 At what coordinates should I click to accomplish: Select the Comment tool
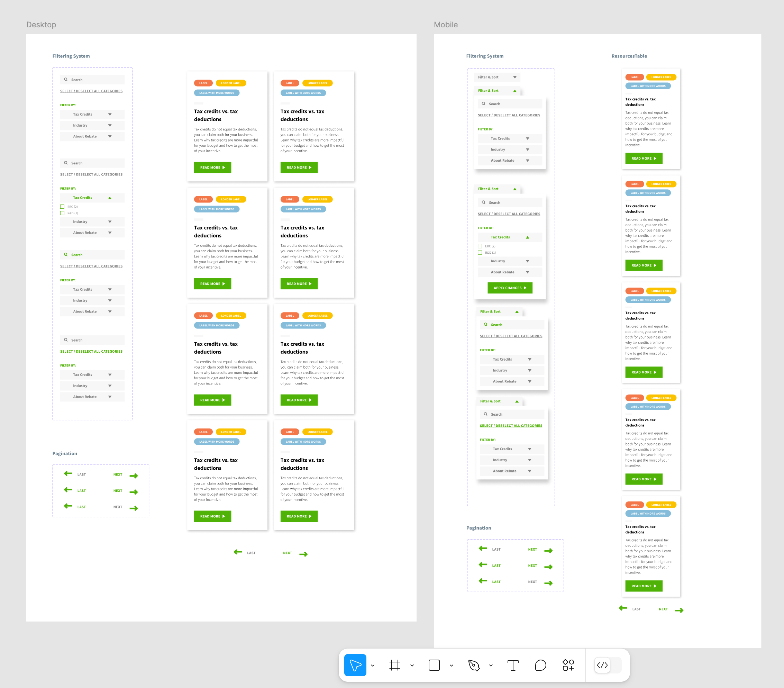click(540, 665)
